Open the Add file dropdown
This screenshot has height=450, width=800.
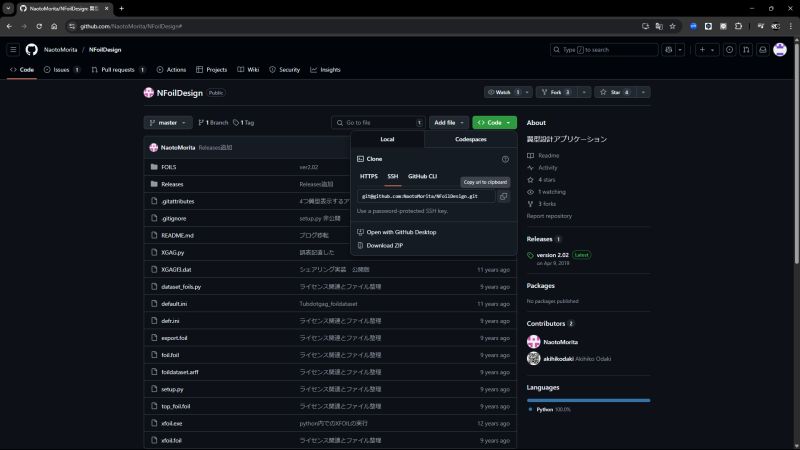pos(448,122)
